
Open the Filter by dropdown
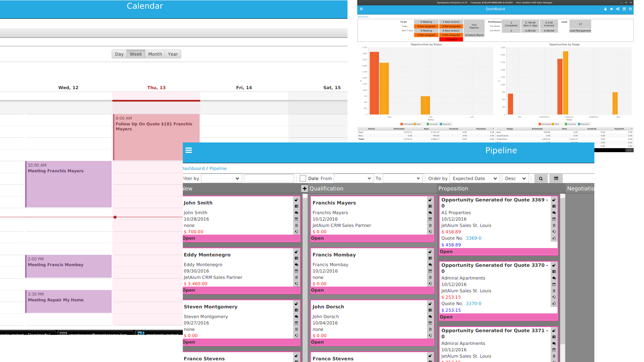[x=221, y=179]
